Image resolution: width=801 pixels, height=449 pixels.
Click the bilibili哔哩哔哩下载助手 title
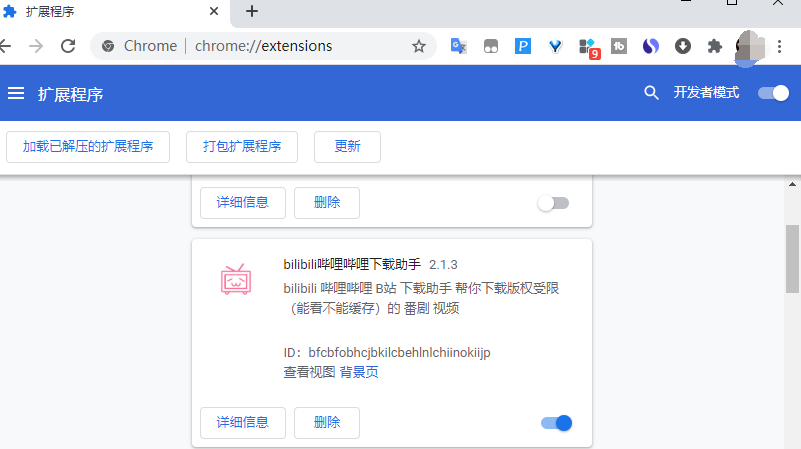pos(352,264)
